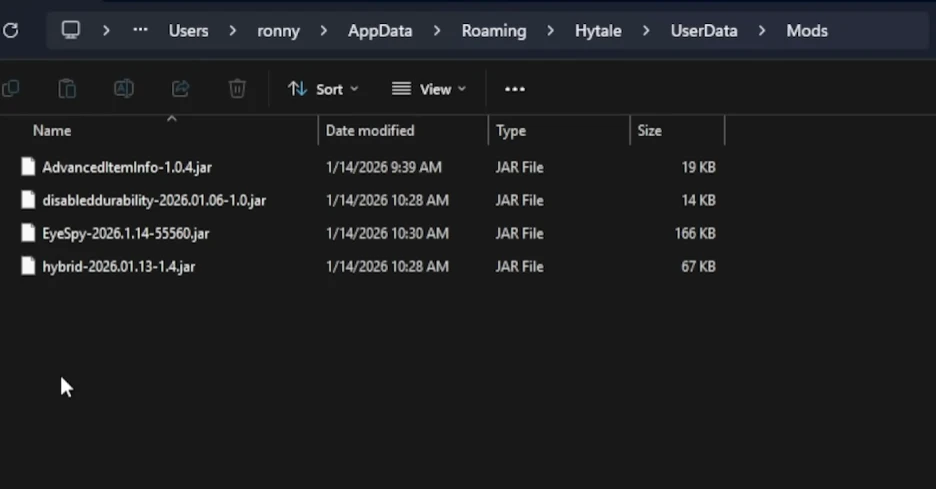Expand the hidden breadcrumb path ellipsis
This screenshot has width=936, height=489.
(140, 30)
